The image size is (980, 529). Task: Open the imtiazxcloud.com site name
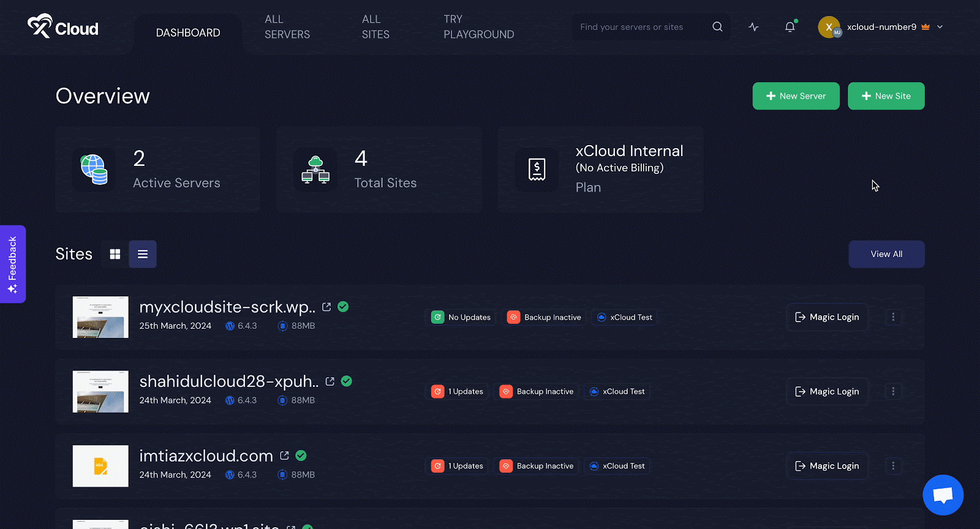point(206,456)
